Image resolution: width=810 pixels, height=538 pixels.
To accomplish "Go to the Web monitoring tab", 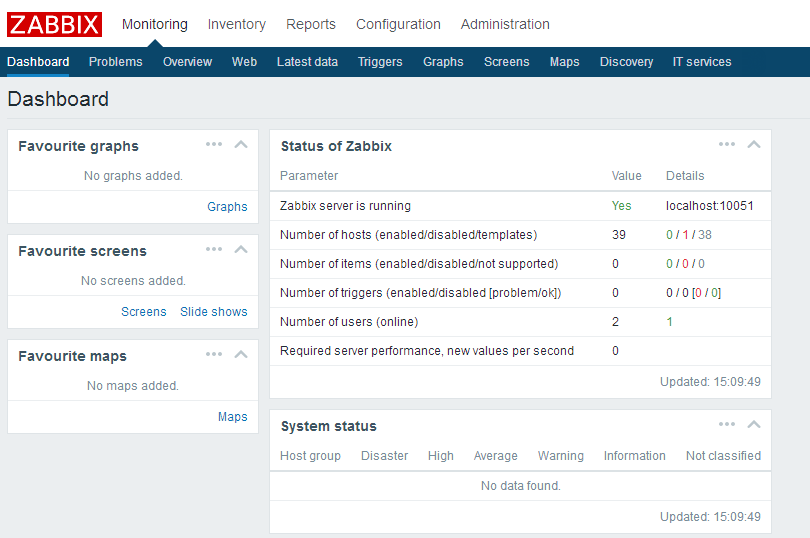I will (x=244, y=62).
